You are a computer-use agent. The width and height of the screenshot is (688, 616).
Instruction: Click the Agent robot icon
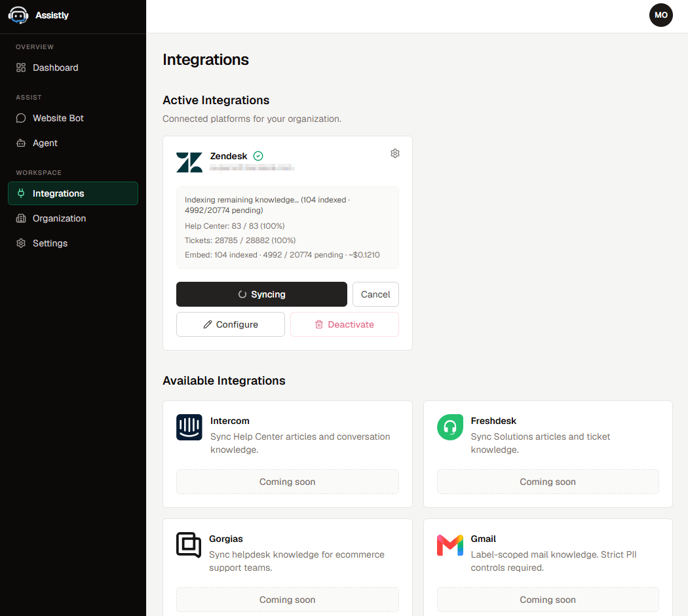pos(20,143)
